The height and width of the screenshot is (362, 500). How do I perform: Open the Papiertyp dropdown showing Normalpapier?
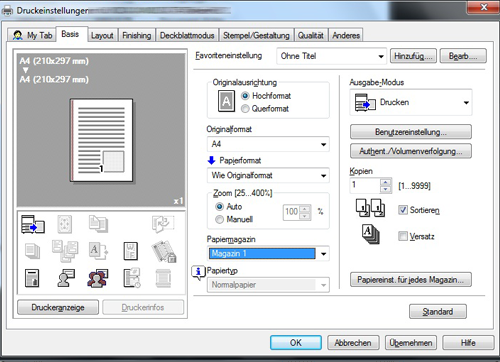coord(268,285)
